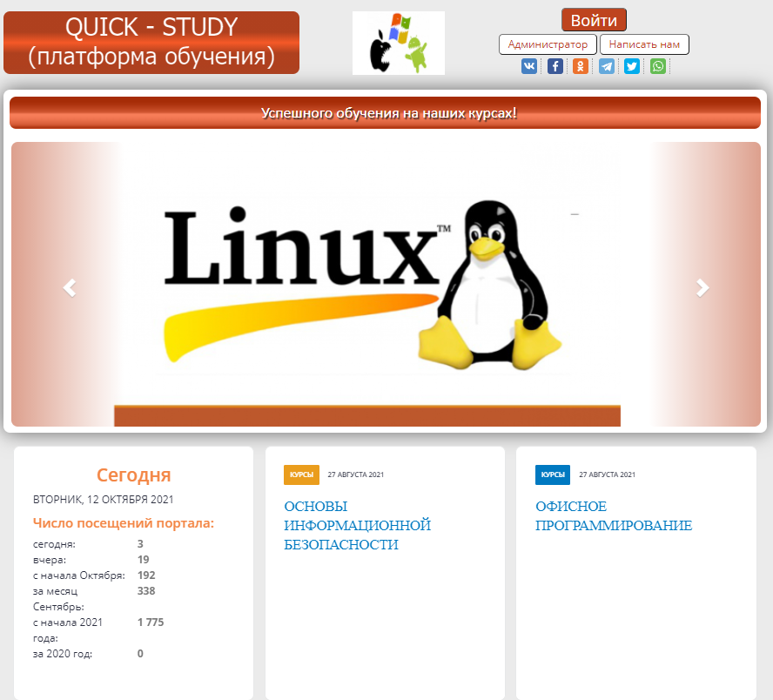Click the Сегодня heading
The height and width of the screenshot is (700, 773).
coord(133,475)
